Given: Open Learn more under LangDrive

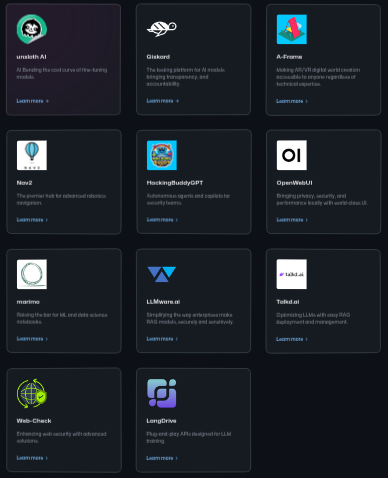Looking at the screenshot, I should [162, 458].
